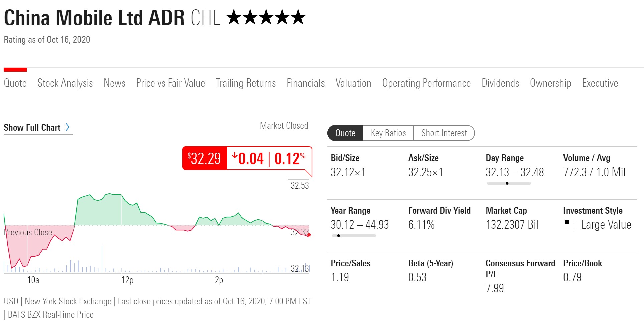Switch to Key Ratios toggle
Viewport: 644px width, 326px height.
388,133
